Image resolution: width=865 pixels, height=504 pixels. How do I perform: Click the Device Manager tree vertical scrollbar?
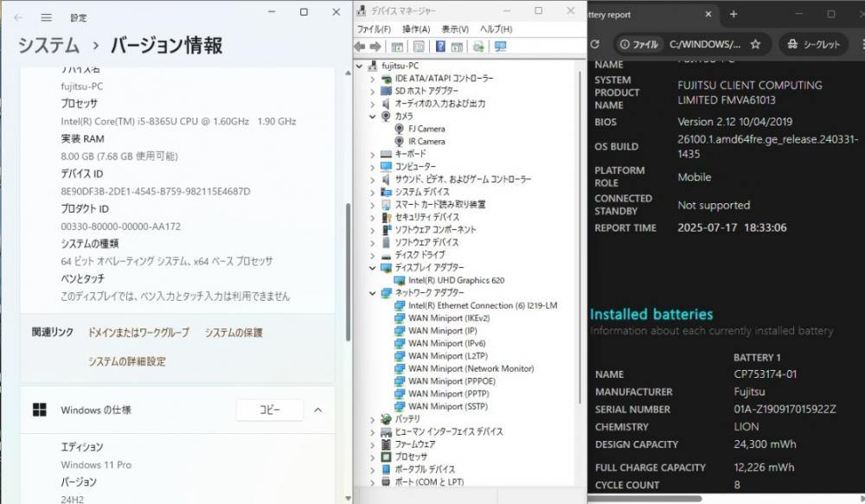(580, 237)
